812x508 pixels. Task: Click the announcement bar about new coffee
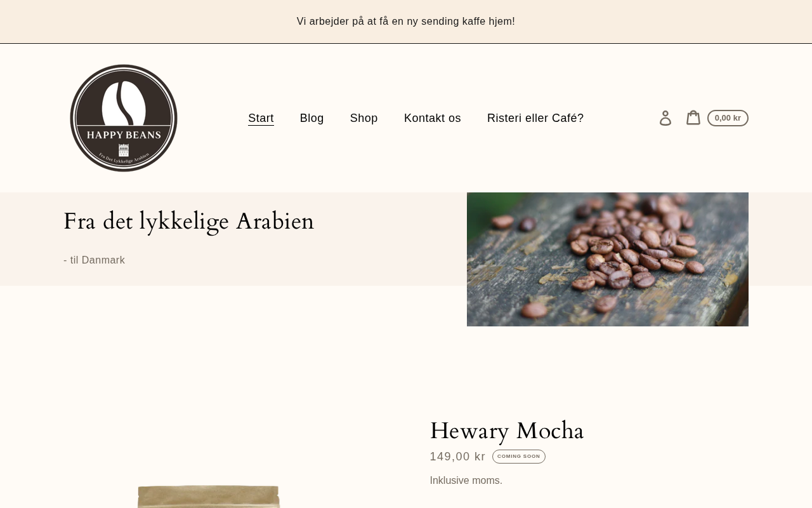(x=406, y=22)
